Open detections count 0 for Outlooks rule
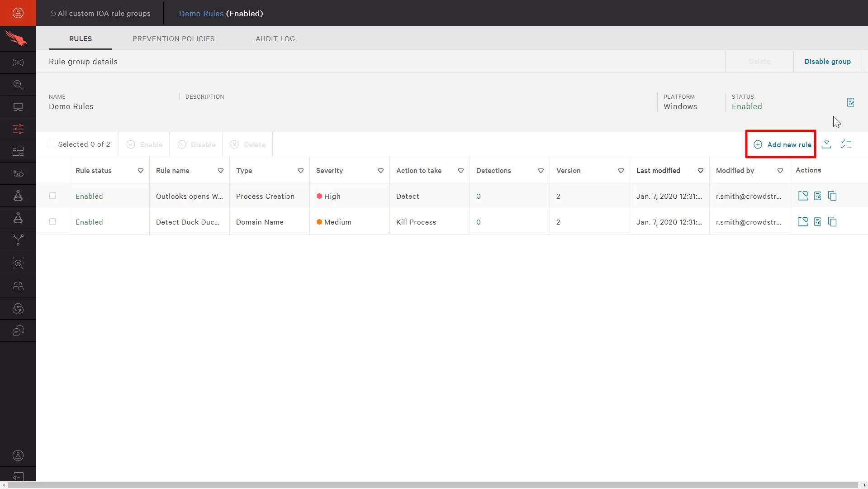The width and height of the screenshot is (868, 489). click(x=479, y=196)
